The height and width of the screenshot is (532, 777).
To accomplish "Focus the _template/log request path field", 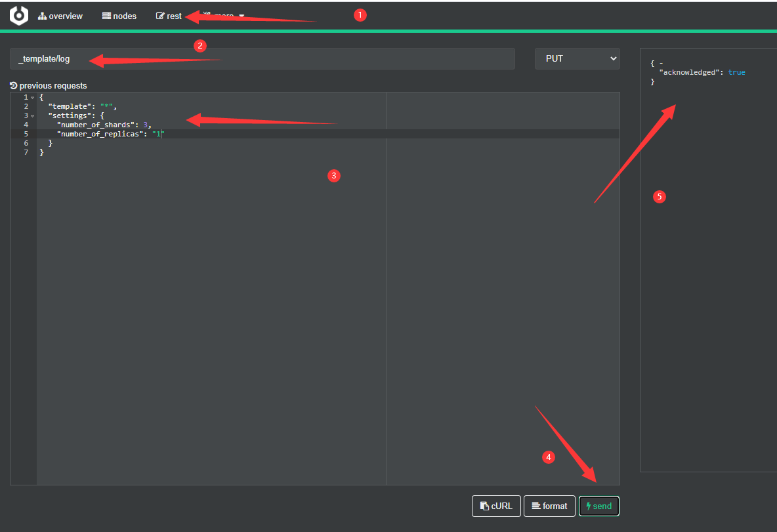I will click(262, 59).
